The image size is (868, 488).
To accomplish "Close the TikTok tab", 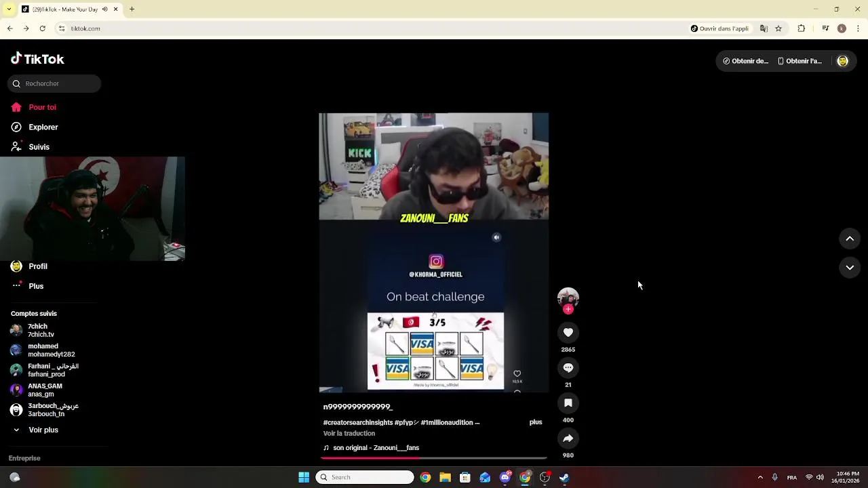I will coord(115,9).
